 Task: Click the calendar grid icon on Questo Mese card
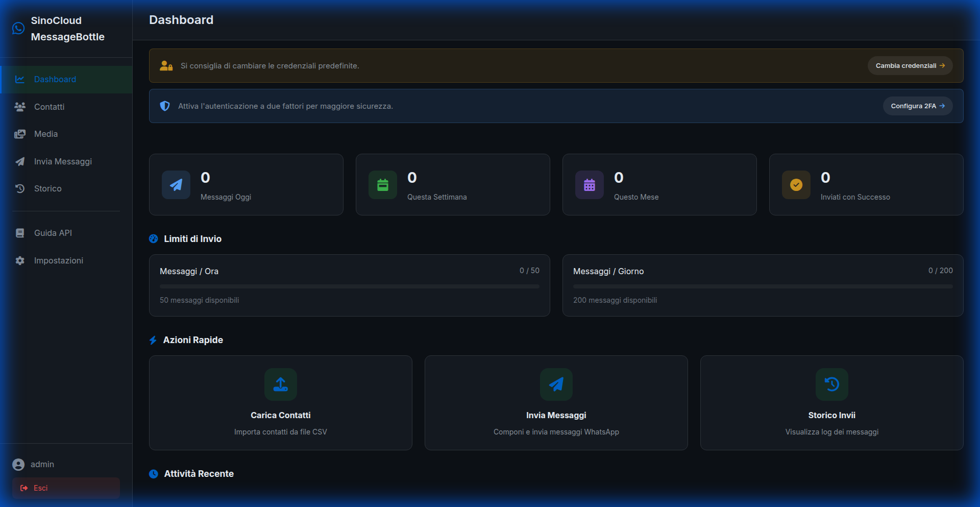coord(589,184)
